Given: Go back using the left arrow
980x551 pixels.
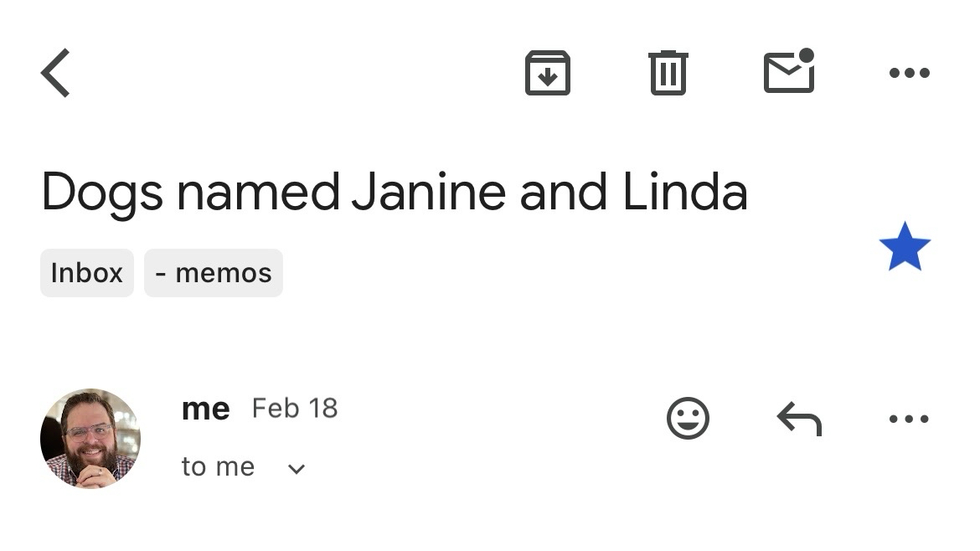Looking at the screenshot, I should pyautogui.click(x=56, y=73).
